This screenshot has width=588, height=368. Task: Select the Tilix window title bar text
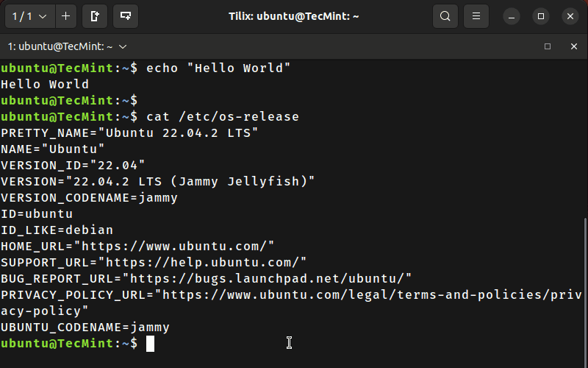293,16
